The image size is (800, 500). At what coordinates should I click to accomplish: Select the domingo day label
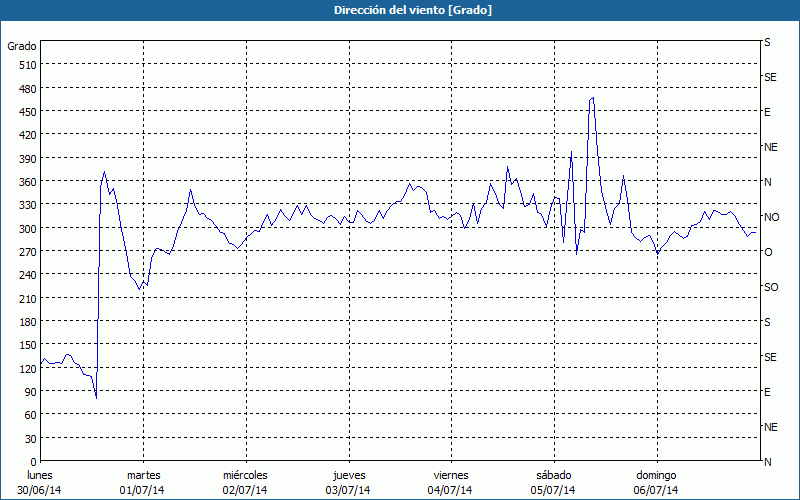[x=656, y=475]
